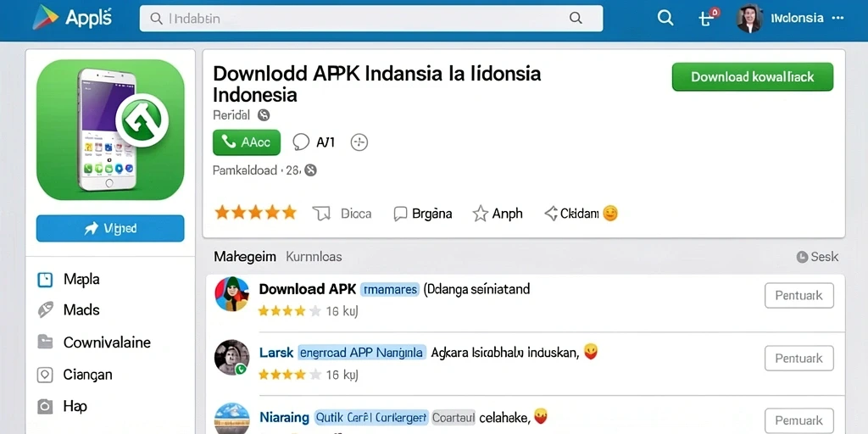Click the app title Downlodd APK Indansia
This screenshot has width=868, height=434.
coord(376,84)
